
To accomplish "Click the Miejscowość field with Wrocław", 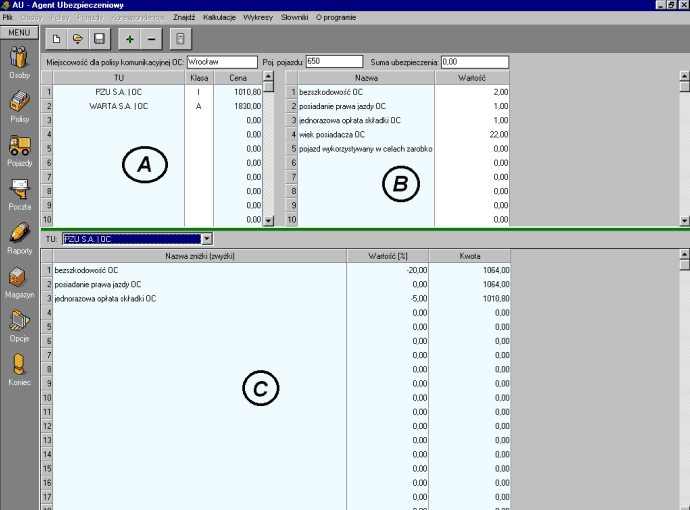I will pos(222,62).
